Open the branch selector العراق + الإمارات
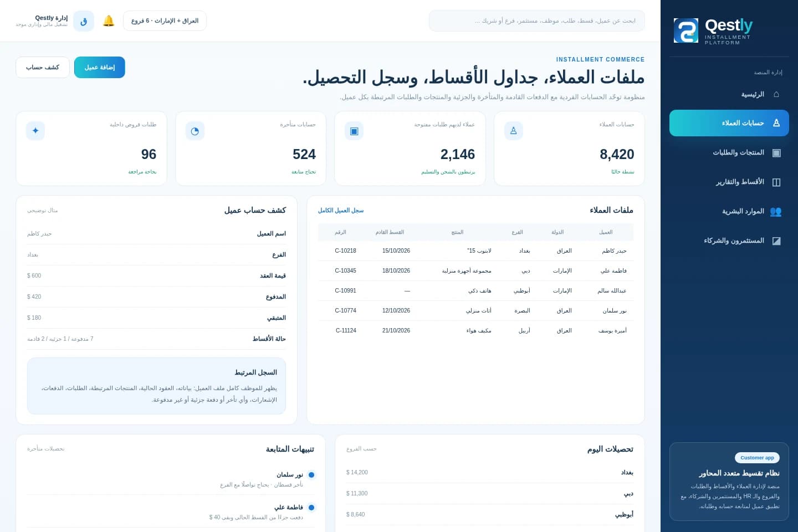 (x=165, y=21)
